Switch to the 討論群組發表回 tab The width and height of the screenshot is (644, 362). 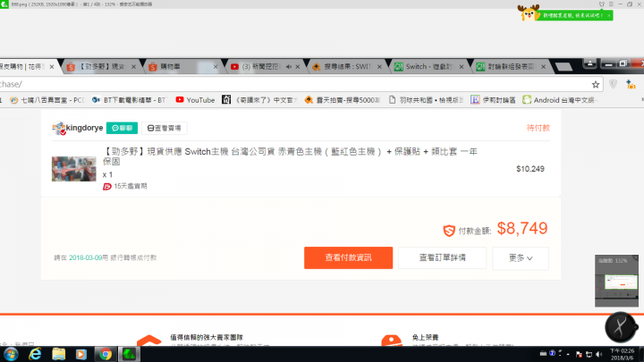click(511, 66)
